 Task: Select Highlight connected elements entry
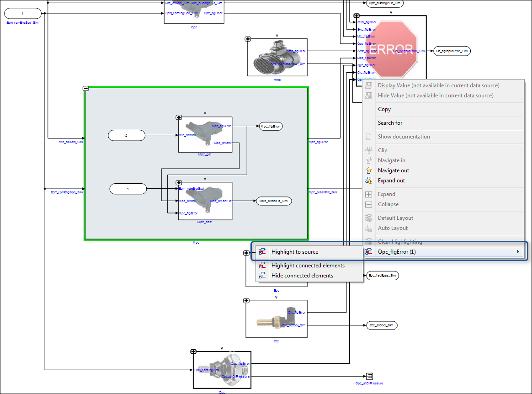[308, 266]
